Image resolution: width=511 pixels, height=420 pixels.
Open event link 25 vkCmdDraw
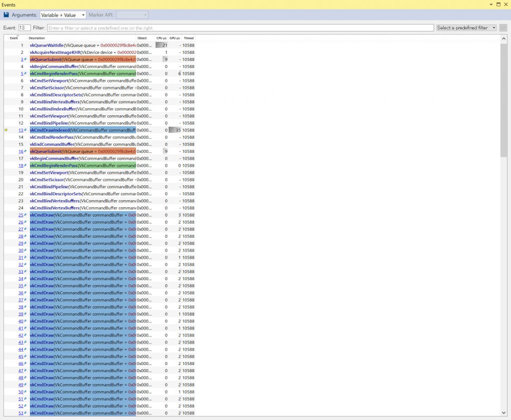pos(21,215)
